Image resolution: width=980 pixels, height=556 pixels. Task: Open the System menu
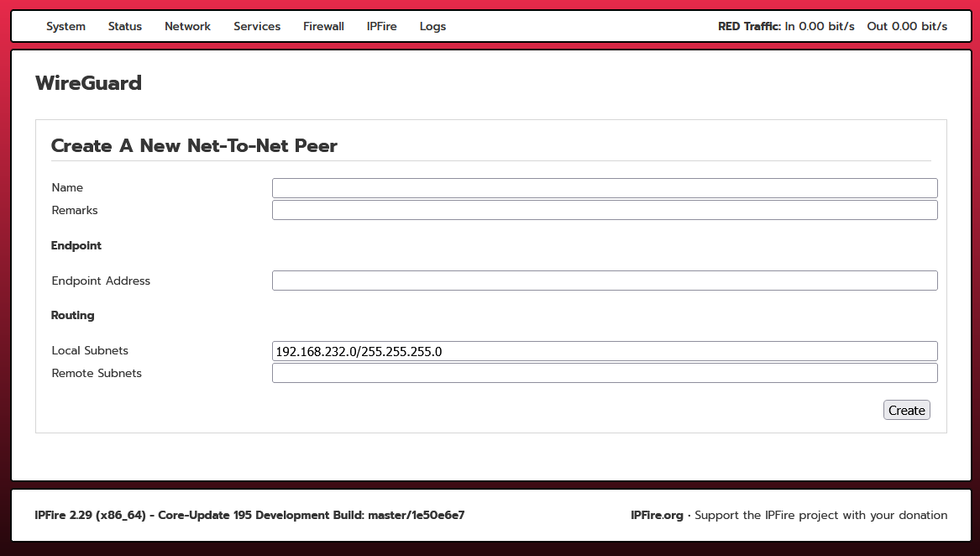click(66, 26)
